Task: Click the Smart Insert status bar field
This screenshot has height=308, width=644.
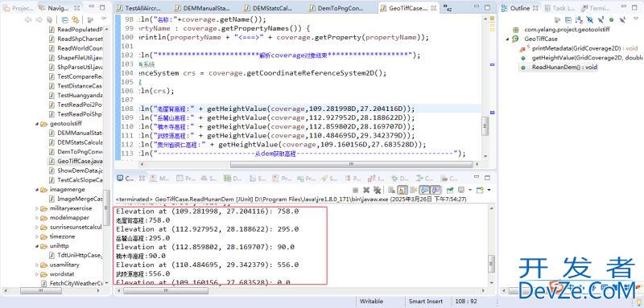Action: [x=426, y=301]
